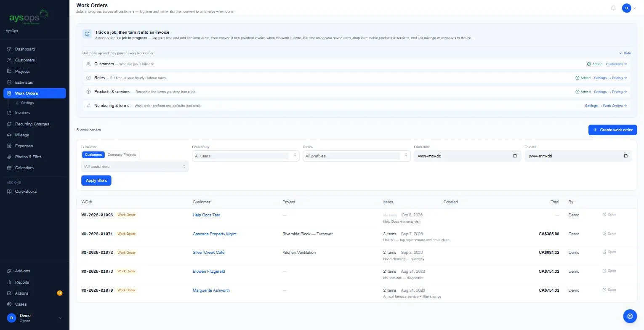The height and width of the screenshot is (330, 644).
Task: Open the Elowen Fitzgerald customer link
Action: click(x=209, y=271)
